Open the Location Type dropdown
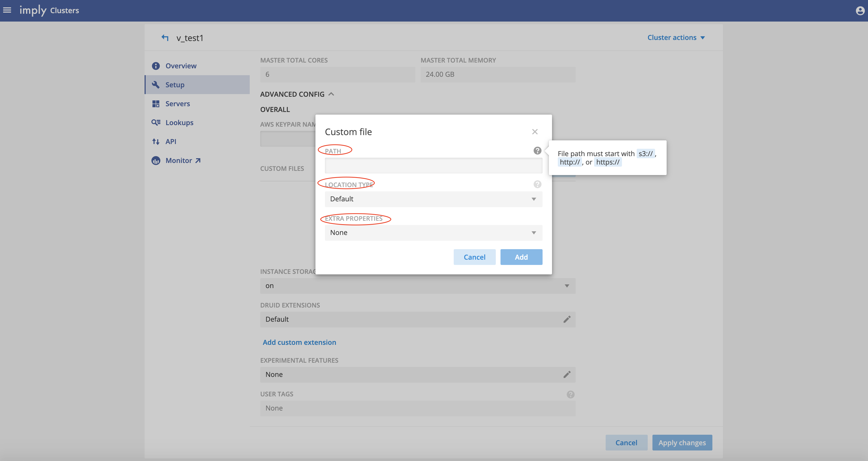 pos(433,199)
